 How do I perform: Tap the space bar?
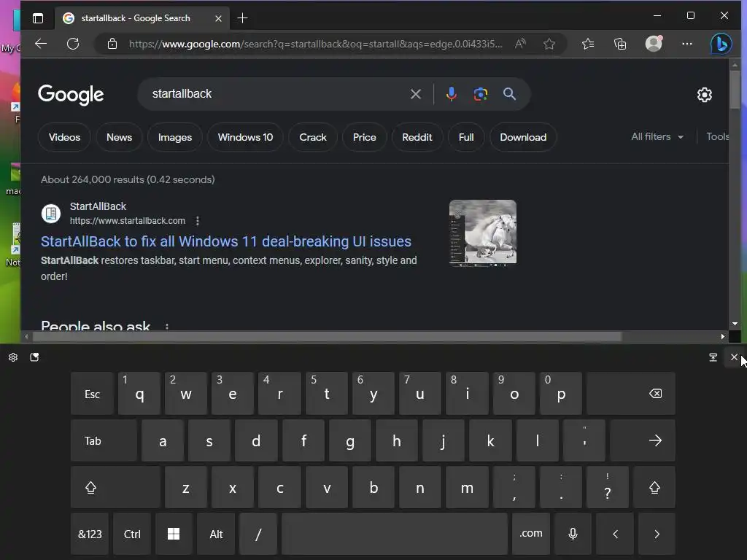(x=395, y=534)
